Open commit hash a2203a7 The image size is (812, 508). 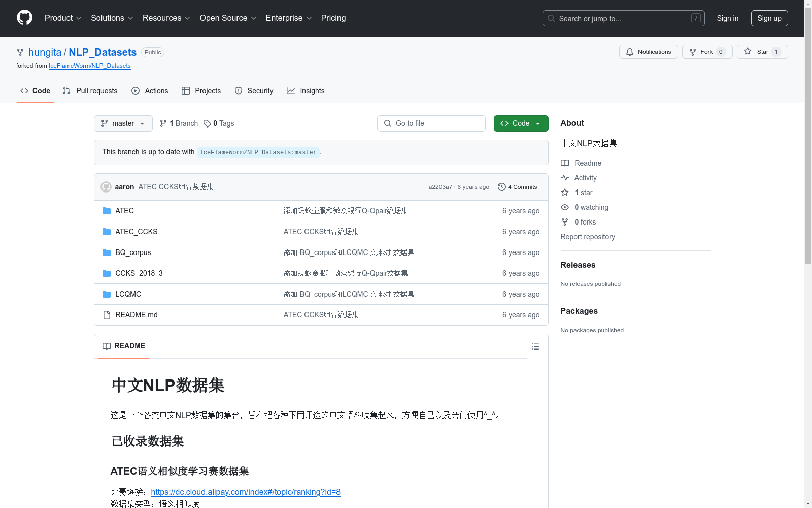click(x=440, y=187)
